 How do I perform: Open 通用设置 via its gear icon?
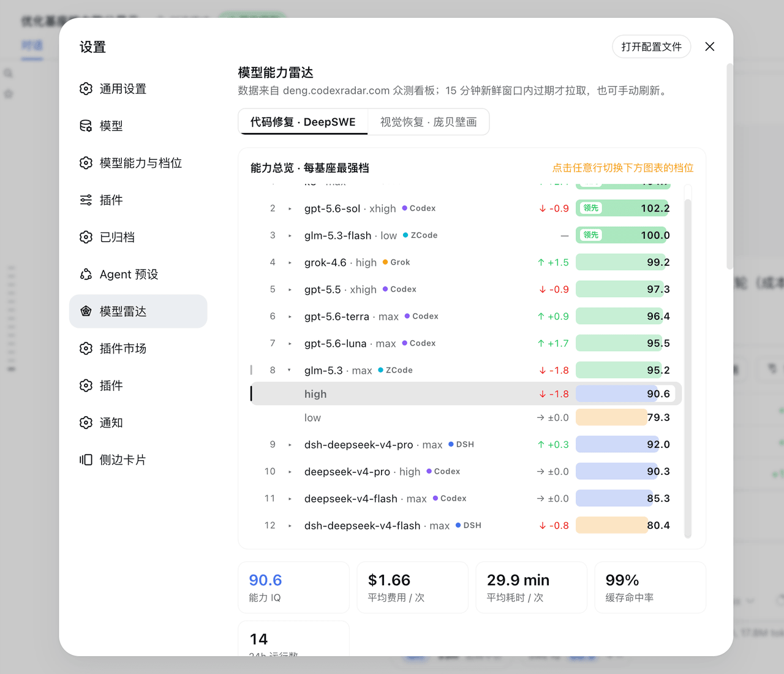click(x=86, y=89)
